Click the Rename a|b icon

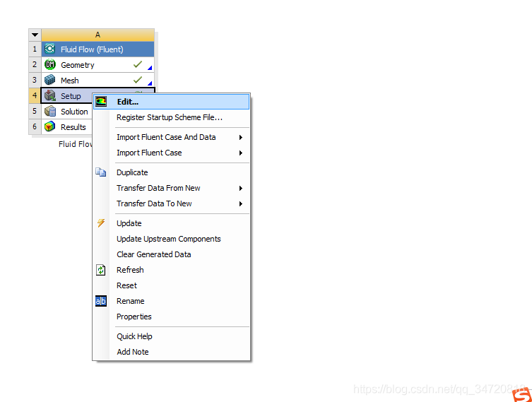tap(101, 301)
